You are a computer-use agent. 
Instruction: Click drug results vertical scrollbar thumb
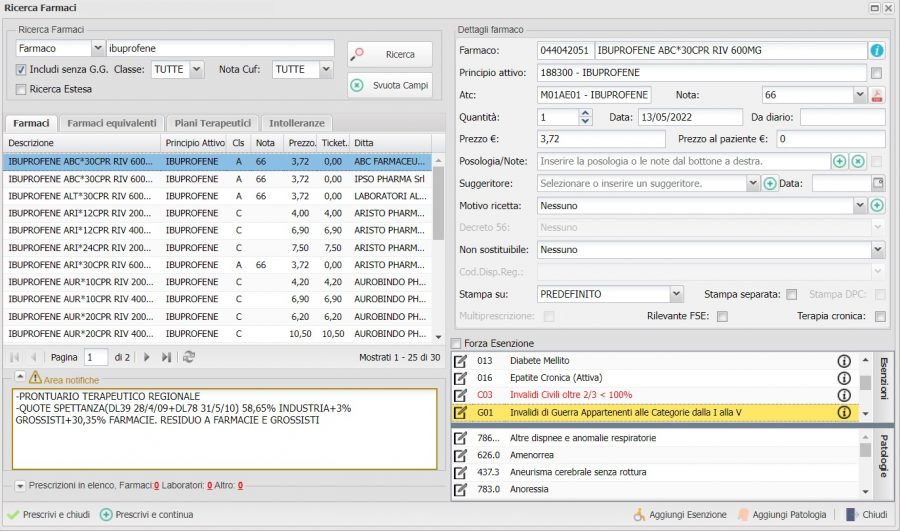[x=439, y=203]
